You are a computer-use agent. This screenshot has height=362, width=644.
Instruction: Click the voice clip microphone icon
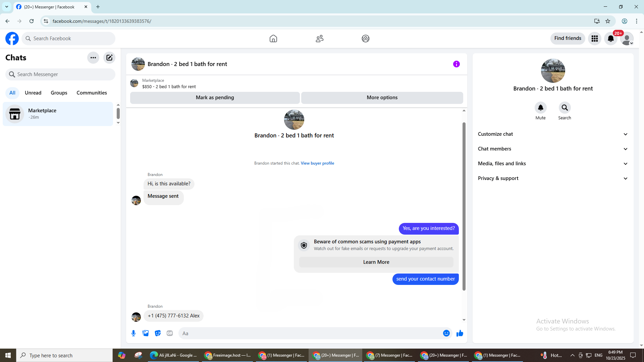[133, 333]
